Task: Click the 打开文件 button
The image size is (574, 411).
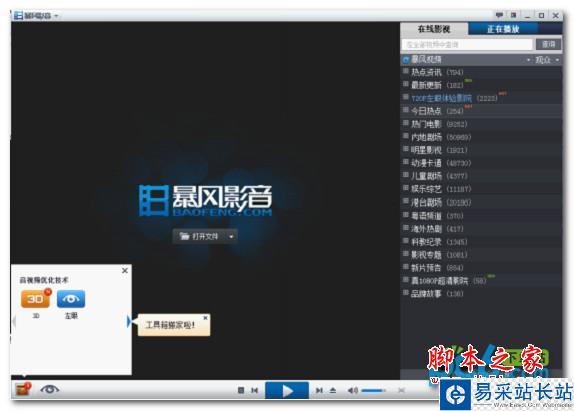Action: [x=200, y=236]
